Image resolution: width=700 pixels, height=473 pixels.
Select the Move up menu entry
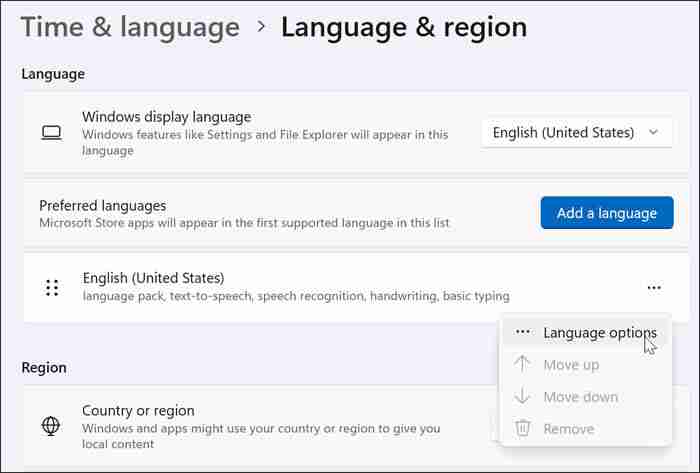[x=571, y=365]
